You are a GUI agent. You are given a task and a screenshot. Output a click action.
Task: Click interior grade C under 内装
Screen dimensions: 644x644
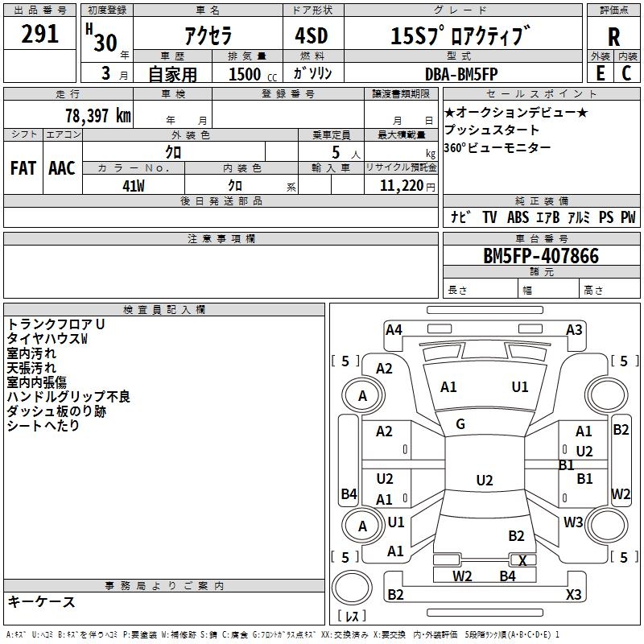[x=626, y=73]
